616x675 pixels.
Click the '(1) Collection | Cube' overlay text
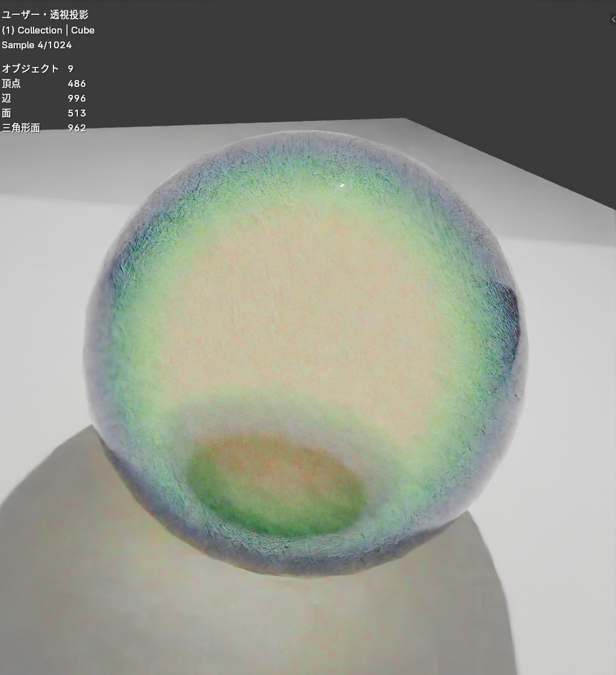pyautogui.click(x=48, y=30)
